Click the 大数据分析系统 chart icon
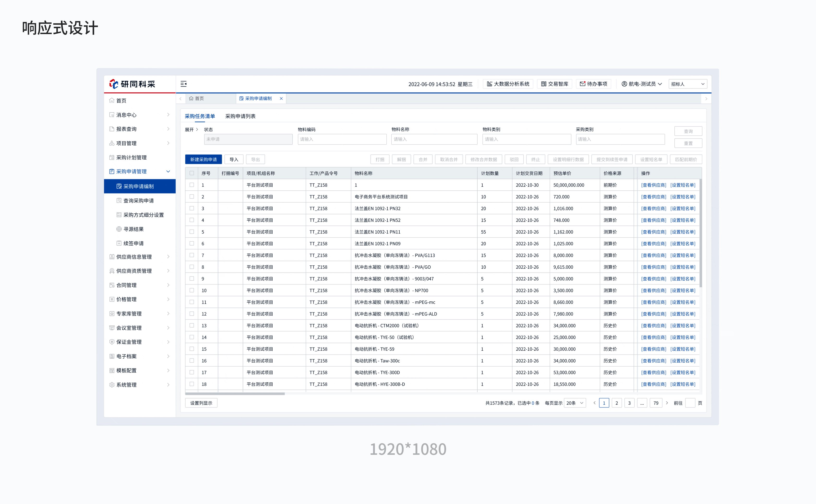The height and width of the screenshot is (504, 816). pos(489,84)
